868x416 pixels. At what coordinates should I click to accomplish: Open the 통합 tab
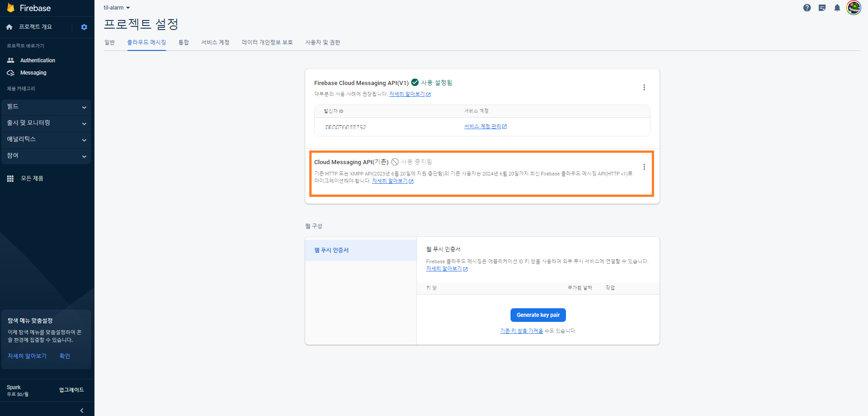coord(184,42)
